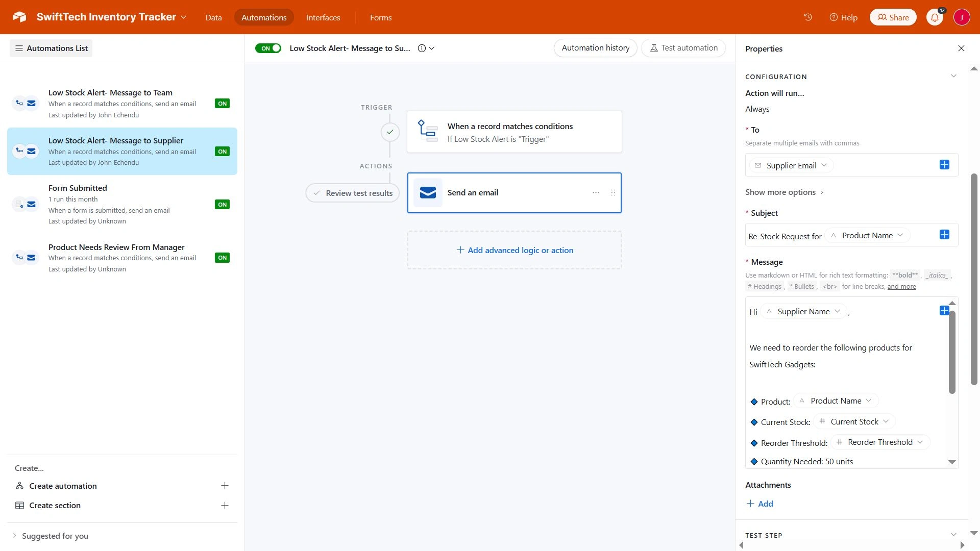
Task: Toggle the automation ON switch in header
Action: (x=268, y=48)
